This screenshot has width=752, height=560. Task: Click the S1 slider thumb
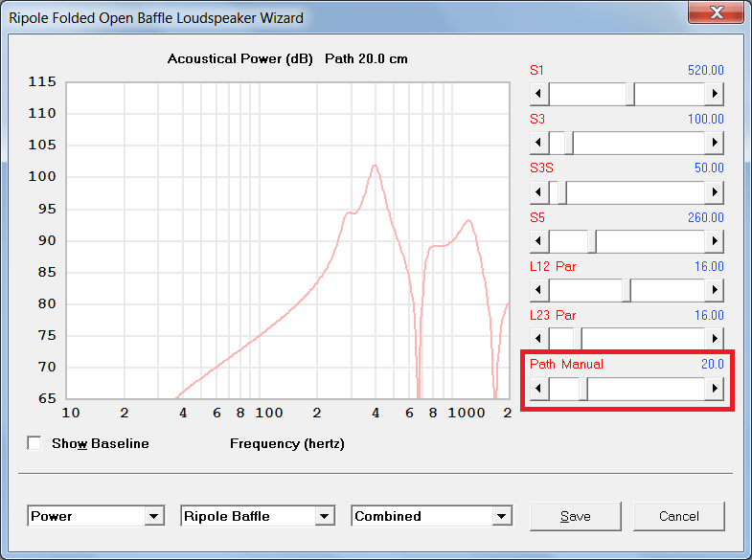tap(630, 94)
